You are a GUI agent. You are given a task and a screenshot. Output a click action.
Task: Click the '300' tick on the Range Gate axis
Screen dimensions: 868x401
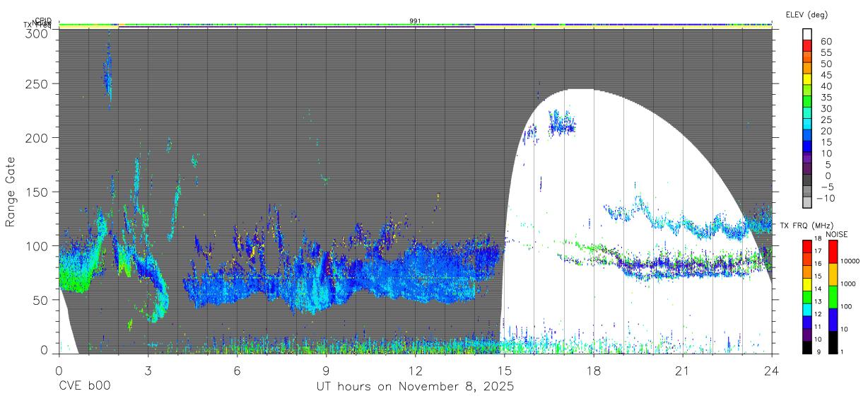[38, 33]
